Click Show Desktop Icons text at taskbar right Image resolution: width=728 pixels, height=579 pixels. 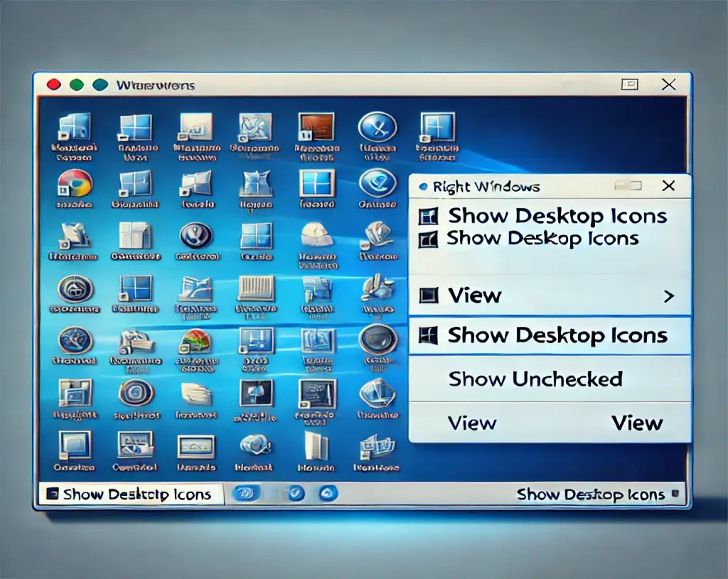(590, 494)
